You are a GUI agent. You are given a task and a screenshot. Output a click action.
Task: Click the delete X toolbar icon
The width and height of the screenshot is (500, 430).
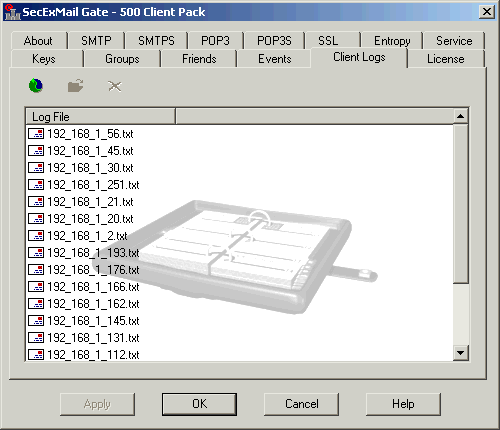115,86
